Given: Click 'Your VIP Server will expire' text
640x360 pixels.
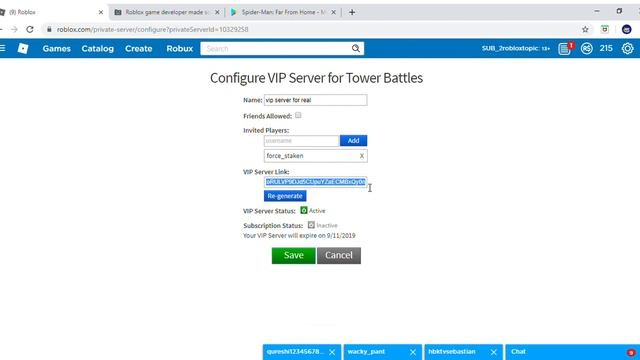Looking at the screenshot, I should (x=299, y=236).
